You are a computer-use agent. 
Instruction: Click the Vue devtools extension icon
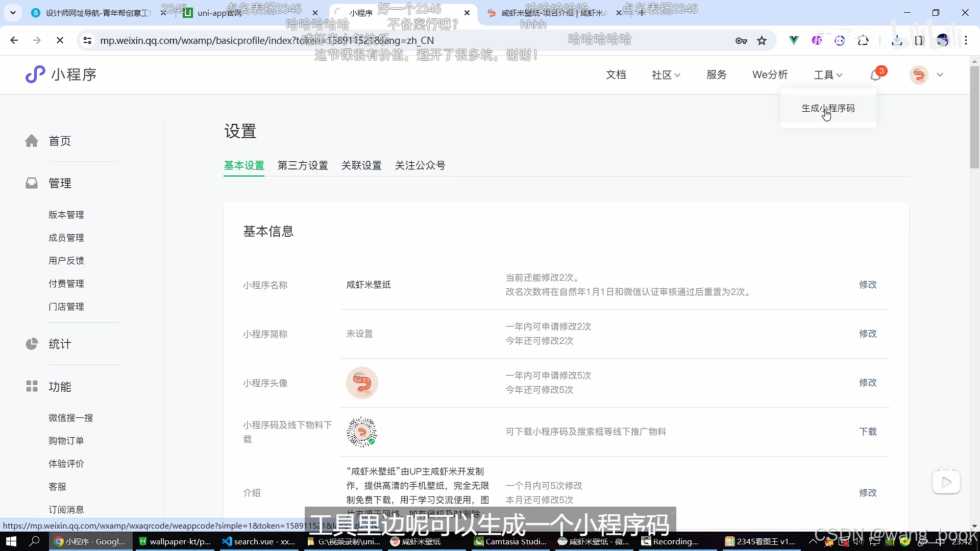[794, 40]
